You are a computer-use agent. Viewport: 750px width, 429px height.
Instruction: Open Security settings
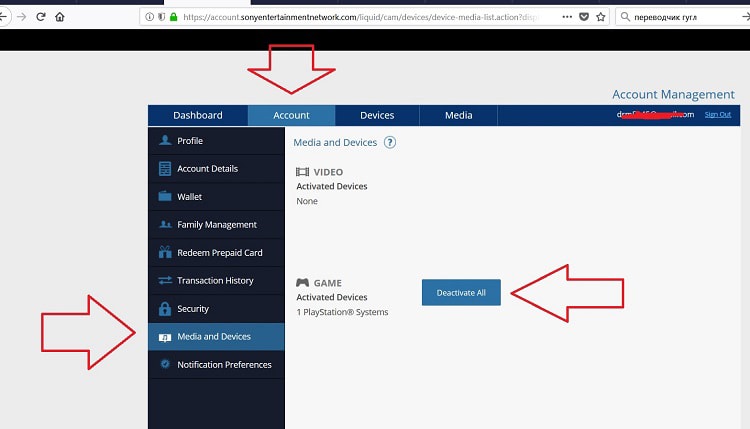pos(216,308)
